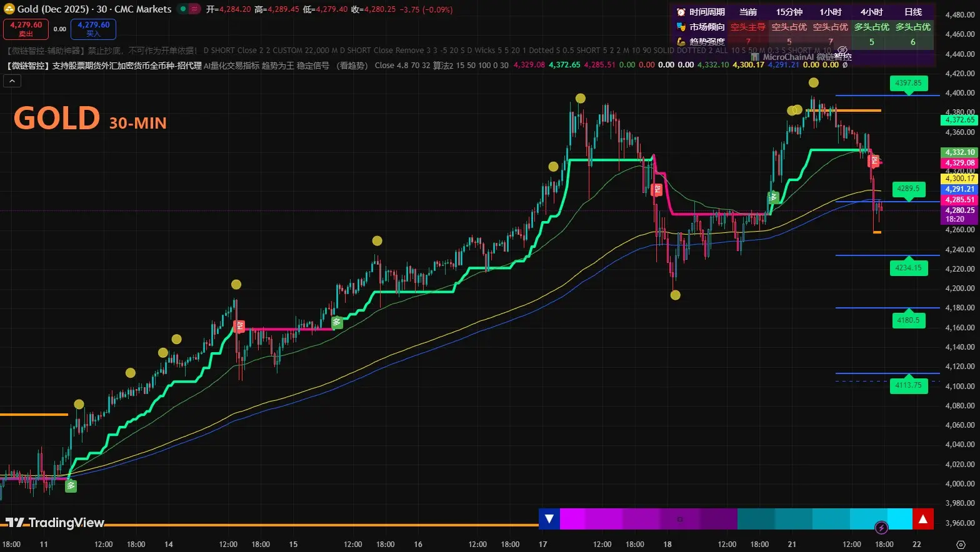
Task: Click the pink 4,329.08 price scale tag
Action: coord(959,163)
